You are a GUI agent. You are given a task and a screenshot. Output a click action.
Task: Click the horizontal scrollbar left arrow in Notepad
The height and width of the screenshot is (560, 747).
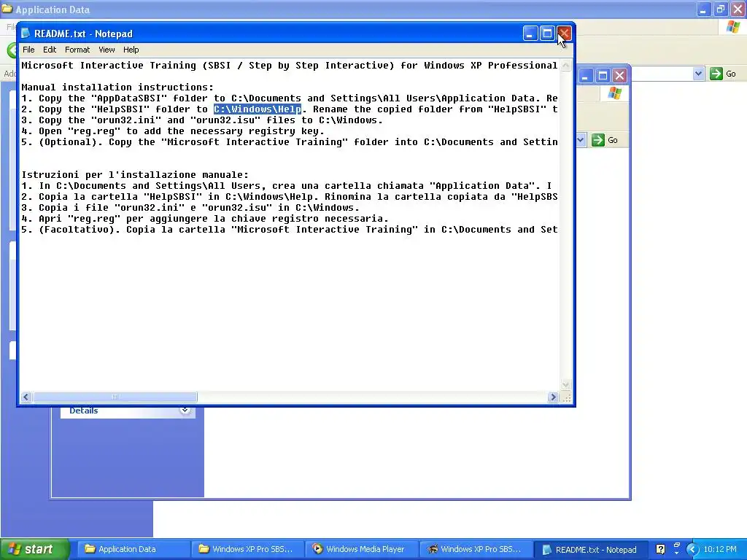click(x=26, y=397)
